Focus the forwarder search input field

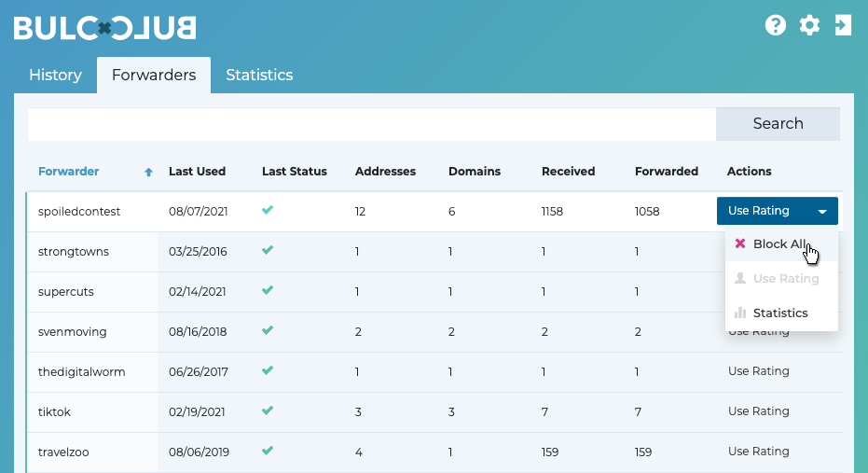(x=372, y=123)
